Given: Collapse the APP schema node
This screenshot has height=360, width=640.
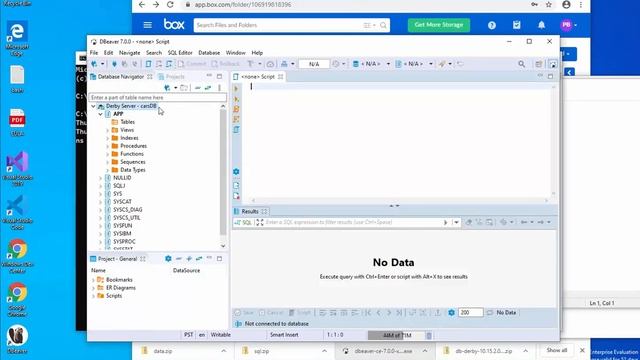Looking at the screenshot, I should 100,114.
